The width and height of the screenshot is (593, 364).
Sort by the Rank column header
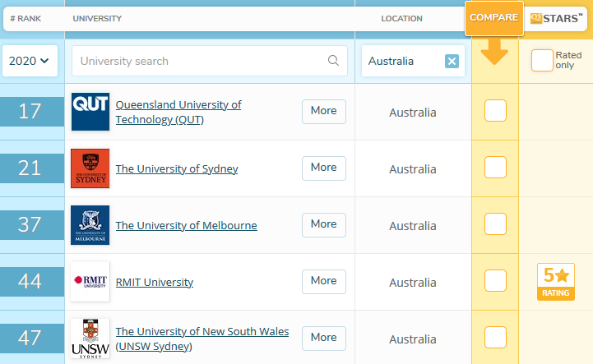25,18
